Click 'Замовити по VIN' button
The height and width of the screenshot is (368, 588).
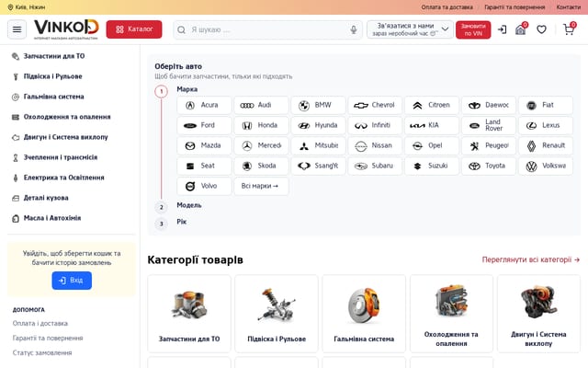pos(473,29)
